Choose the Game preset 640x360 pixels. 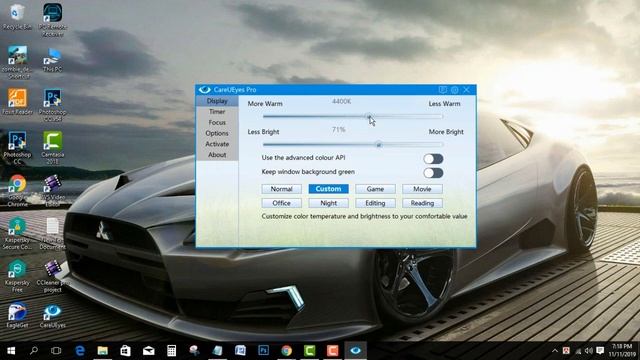pos(375,189)
